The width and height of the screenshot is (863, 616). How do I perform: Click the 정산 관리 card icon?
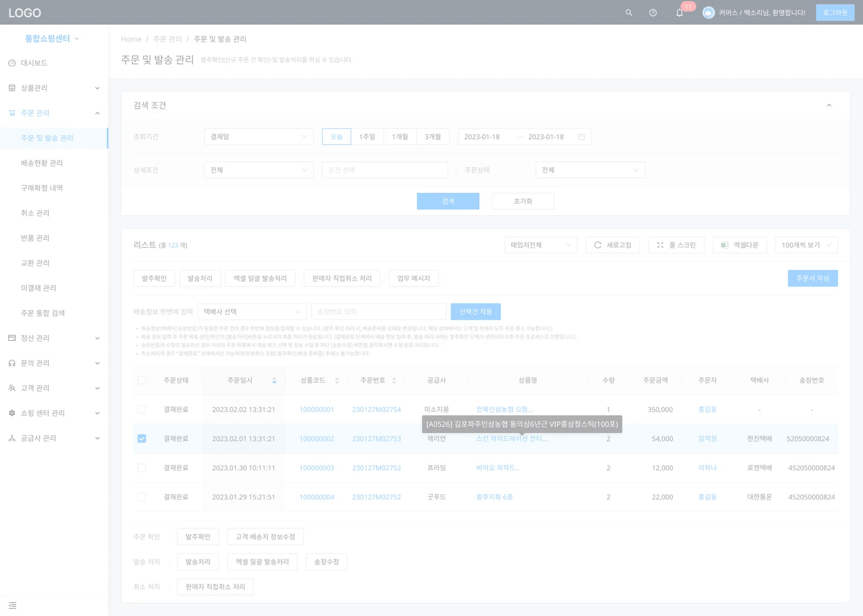[12, 338]
